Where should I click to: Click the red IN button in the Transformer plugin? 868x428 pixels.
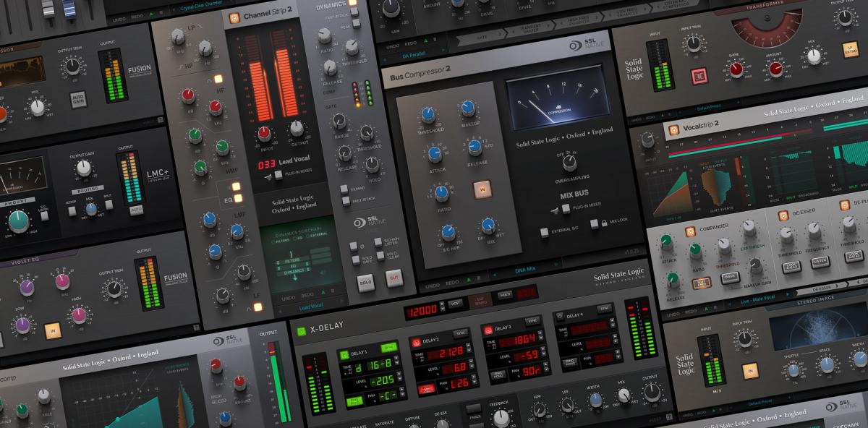coord(699,76)
